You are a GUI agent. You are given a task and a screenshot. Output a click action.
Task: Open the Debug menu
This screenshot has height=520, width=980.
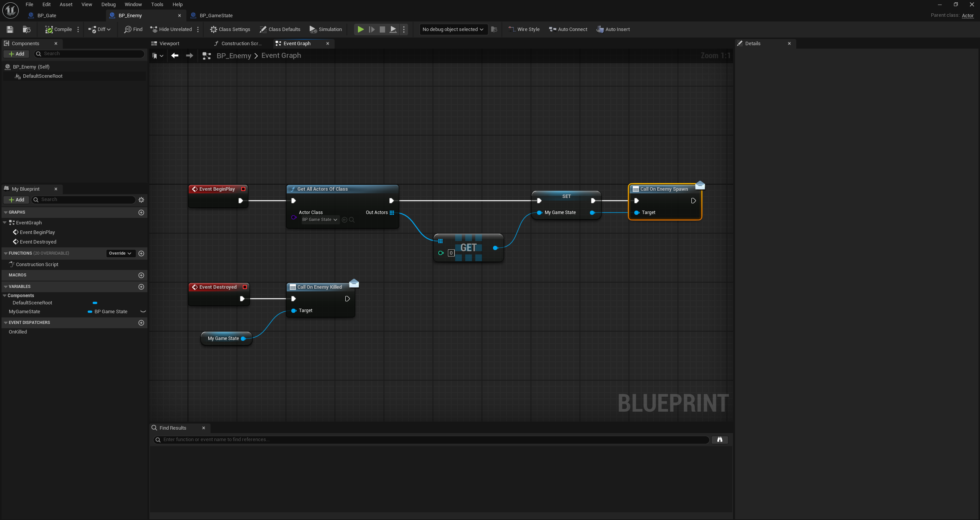coord(108,5)
